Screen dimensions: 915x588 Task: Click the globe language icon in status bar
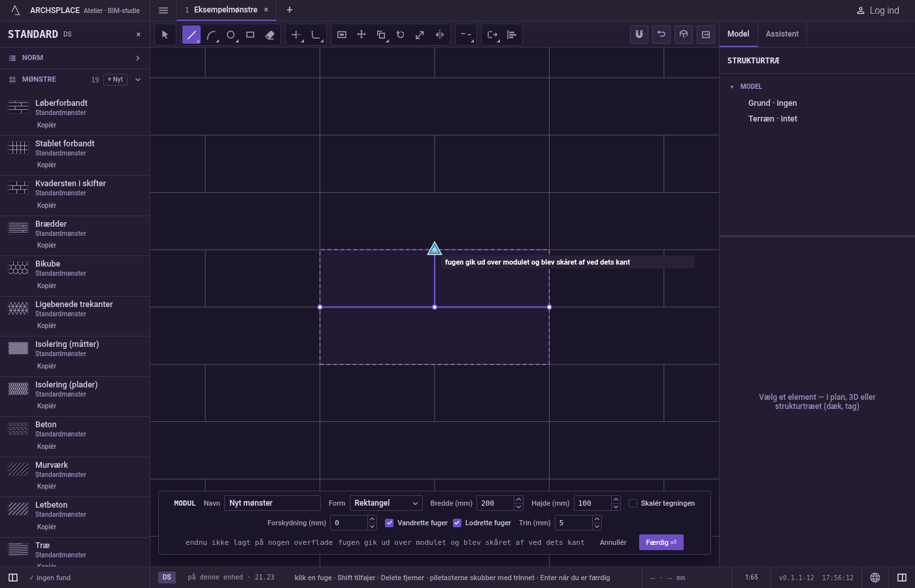click(875, 578)
